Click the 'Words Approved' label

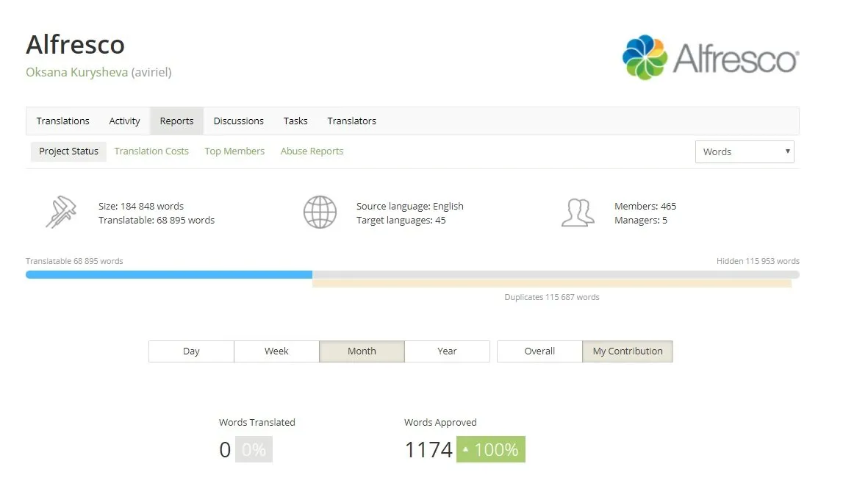coord(441,422)
